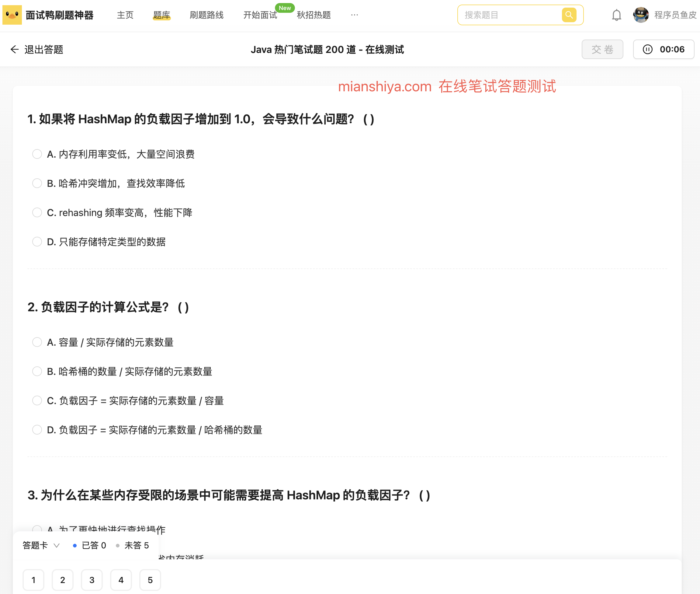Choose option A 容量 / 实际存储的元素数量
The image size is (700, 594).
[x=37, y=342]
